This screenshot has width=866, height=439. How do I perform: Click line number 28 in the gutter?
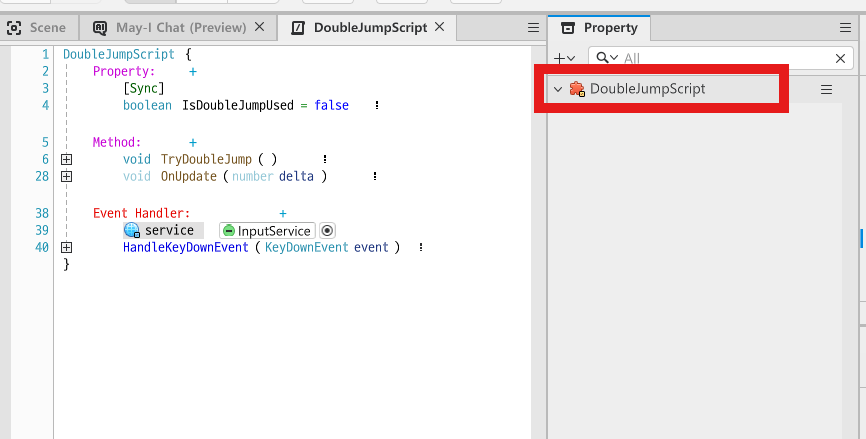[42, 176]
